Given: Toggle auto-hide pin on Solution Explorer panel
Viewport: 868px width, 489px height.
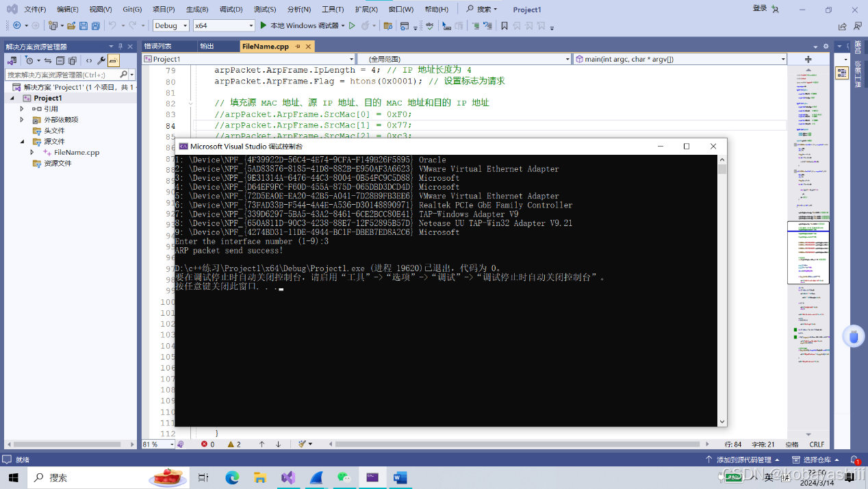Looking at the screenshot, I should pyautogui.click(x=120, y=47).
